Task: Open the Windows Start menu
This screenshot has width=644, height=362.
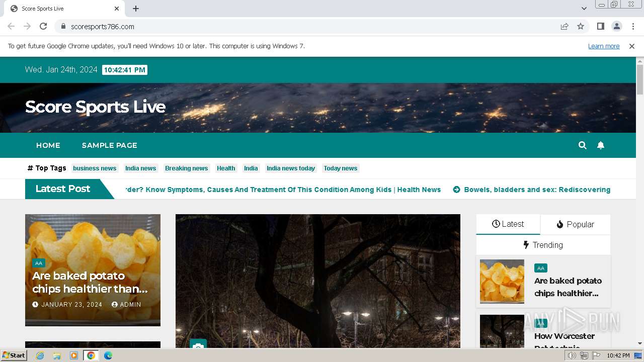Action: (x=14, y=355)
